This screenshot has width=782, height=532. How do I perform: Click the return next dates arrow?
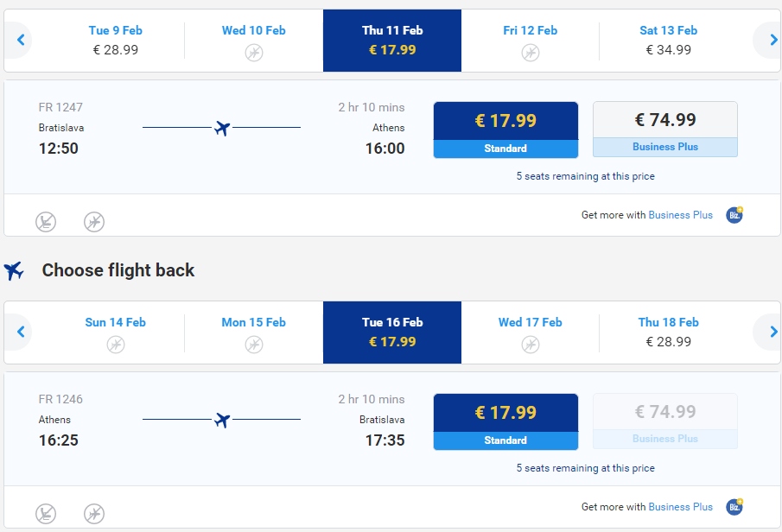772,332
